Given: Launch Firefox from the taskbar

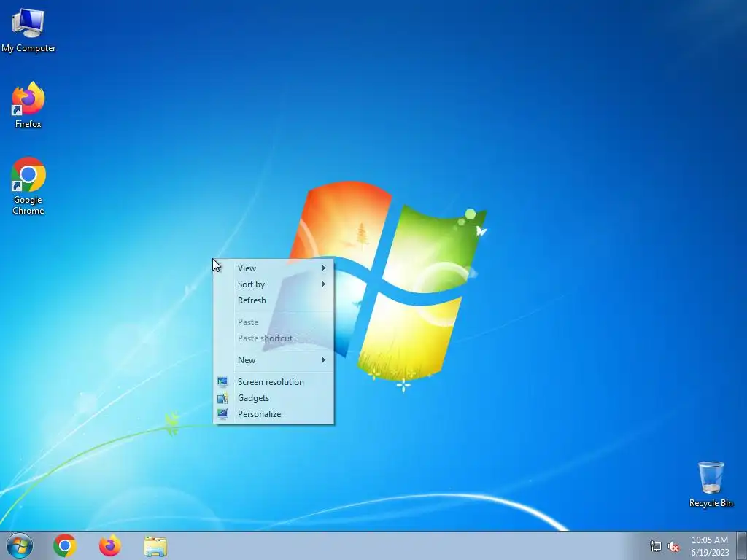Looking at the screenshot, I should [110, 545].
